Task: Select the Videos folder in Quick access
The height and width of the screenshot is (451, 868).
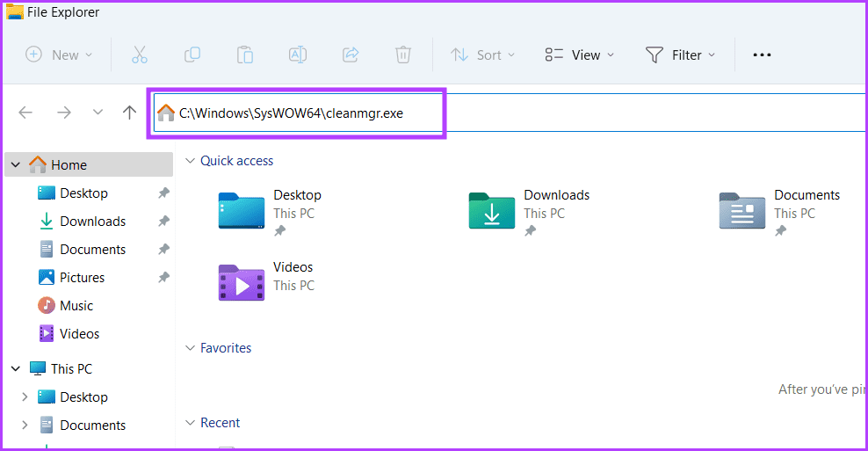Action: tap(266, 283)
